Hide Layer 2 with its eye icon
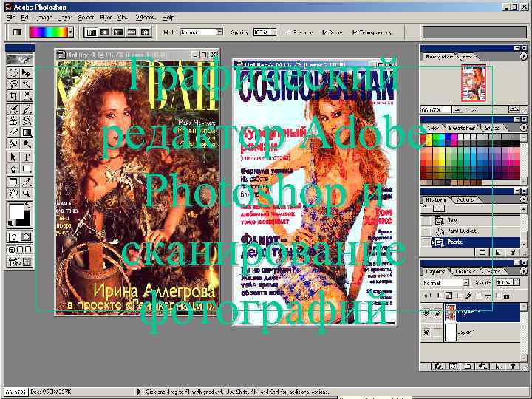 [426, 313]
